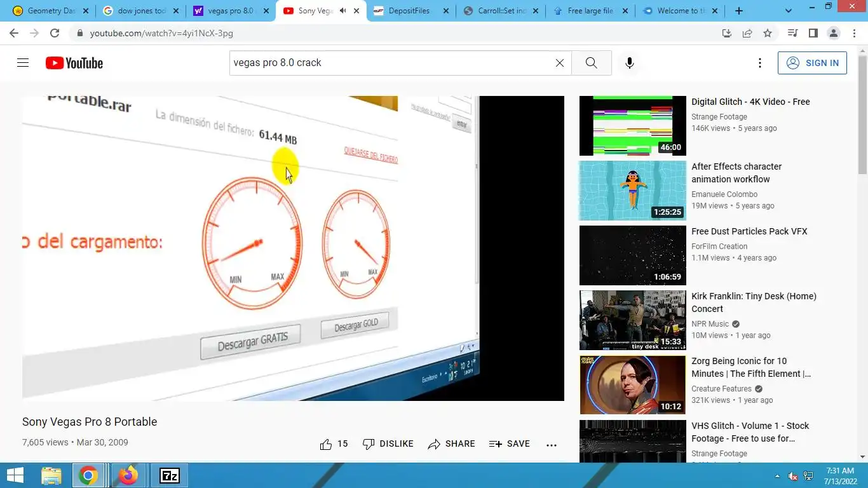The width and height of the screenshot is (868, 488).
Task: Show hidden tray icons arrow
Action: point(777,476)
